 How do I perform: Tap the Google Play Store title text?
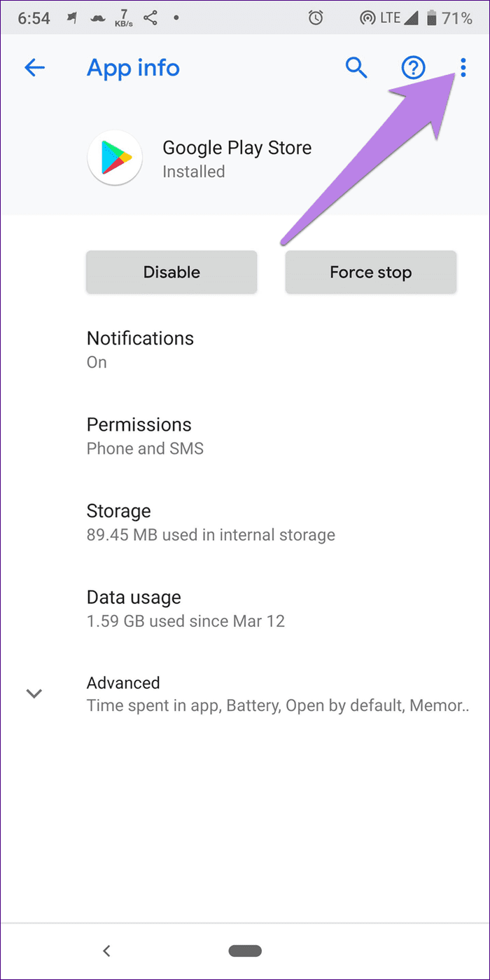click(x=237, y=148)
